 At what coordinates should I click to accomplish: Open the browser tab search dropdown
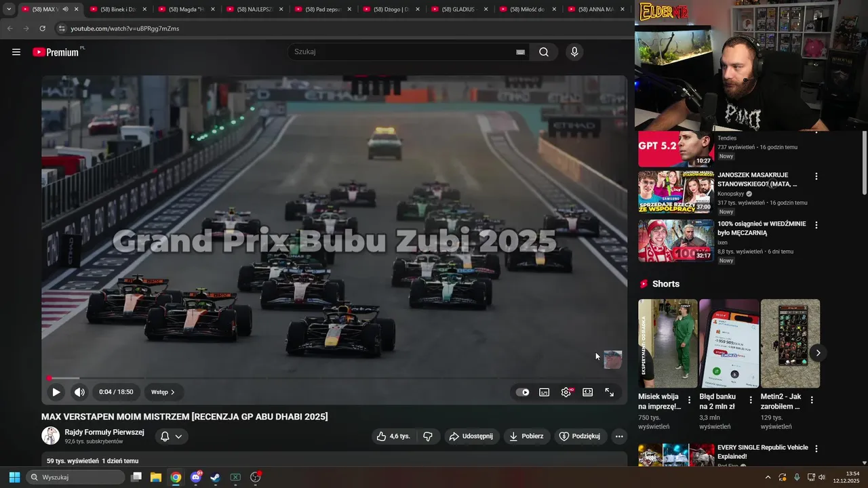pos(9,9)
